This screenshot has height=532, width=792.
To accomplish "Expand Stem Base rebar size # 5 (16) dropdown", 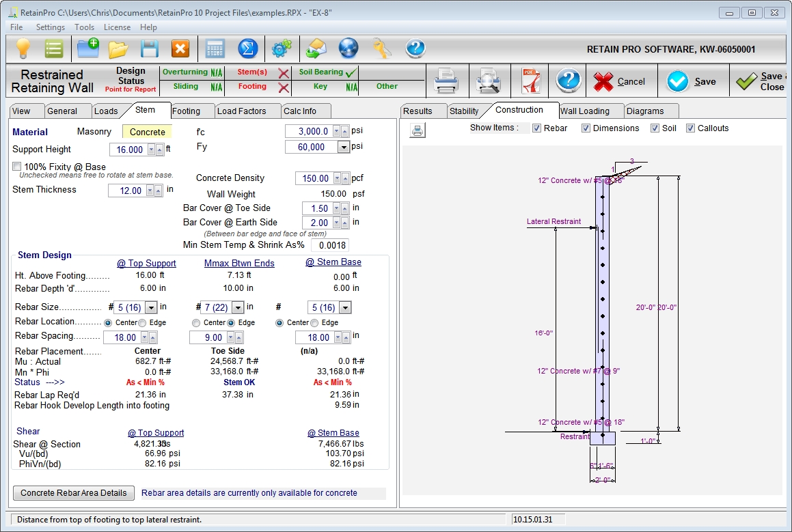I will 345,307.
